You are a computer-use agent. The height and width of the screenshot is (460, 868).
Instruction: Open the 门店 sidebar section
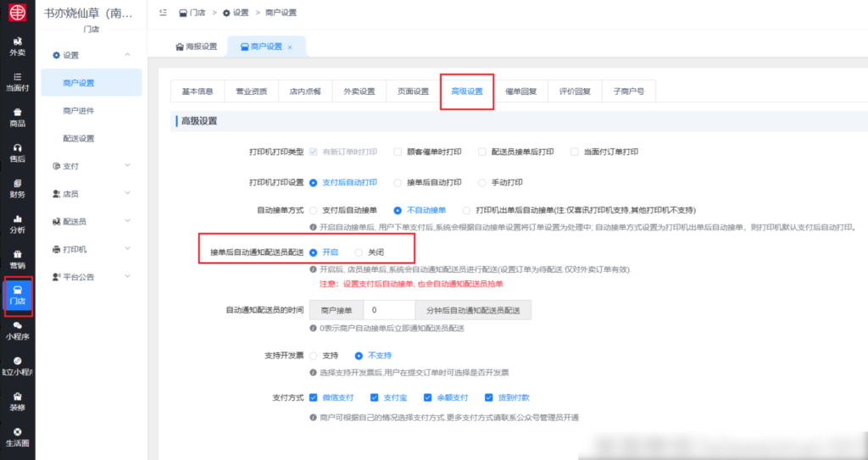(x=18, y=296)
